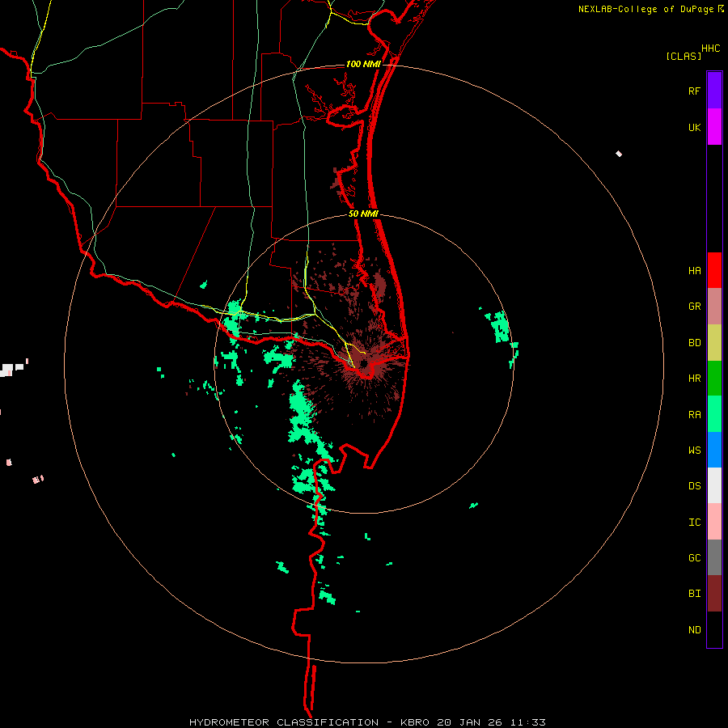Click the GR legend label
Screen dimensions: 728x728
[x=694, y=307]
